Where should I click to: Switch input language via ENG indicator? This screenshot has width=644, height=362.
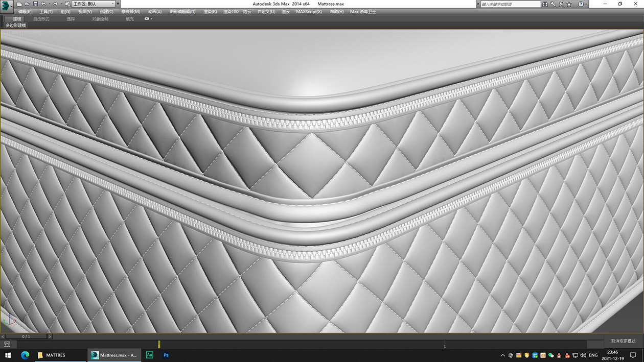(x=593, y=355)
